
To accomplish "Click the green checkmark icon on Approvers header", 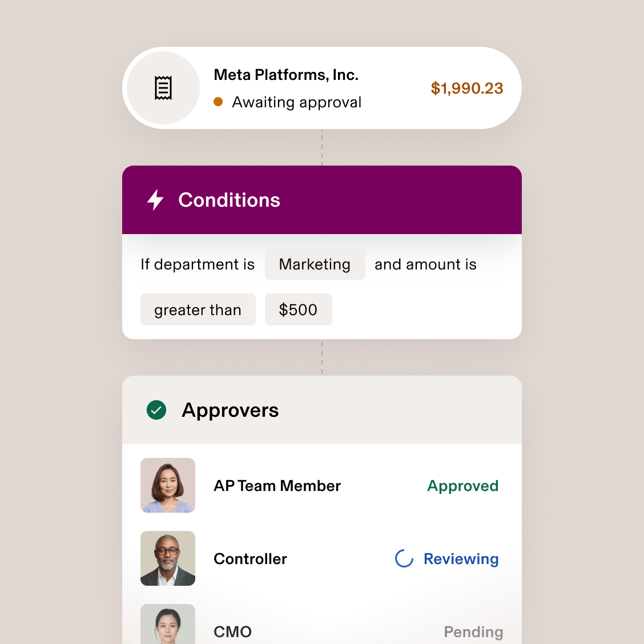I will click(x=156, y=410).
